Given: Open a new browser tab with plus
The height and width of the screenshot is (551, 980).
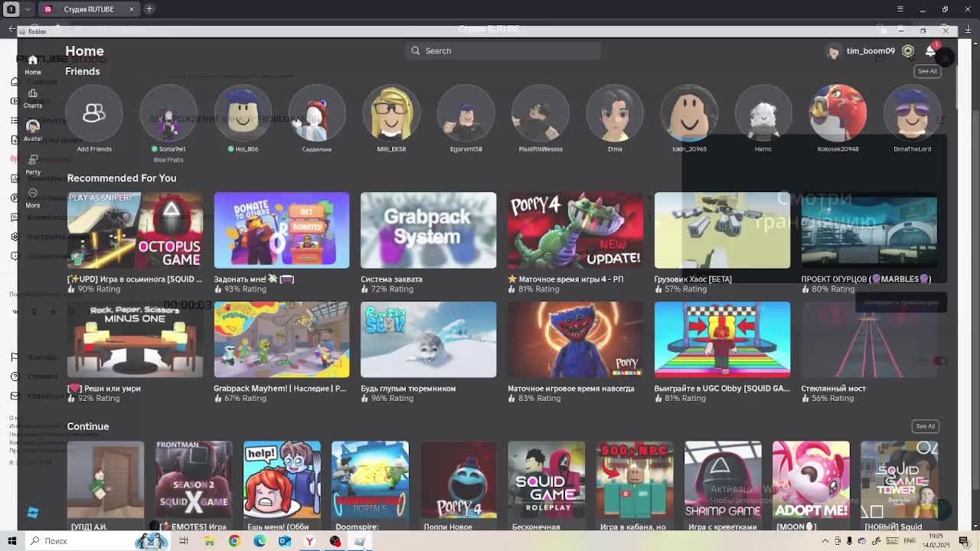Looking at the screenshot, I should [149, 9].
